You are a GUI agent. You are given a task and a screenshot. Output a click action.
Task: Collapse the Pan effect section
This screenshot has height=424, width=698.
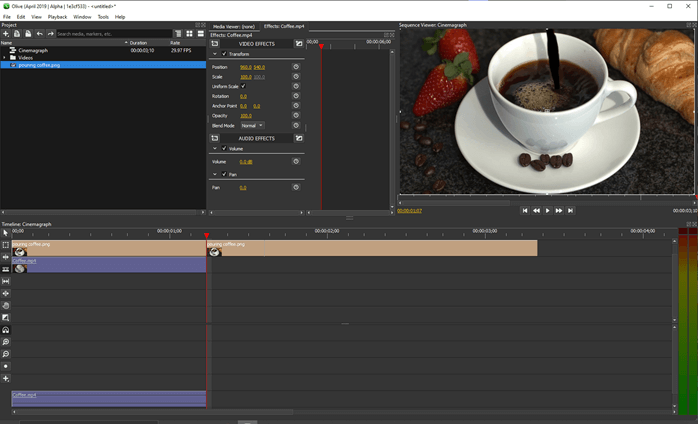tap(214, 175)
